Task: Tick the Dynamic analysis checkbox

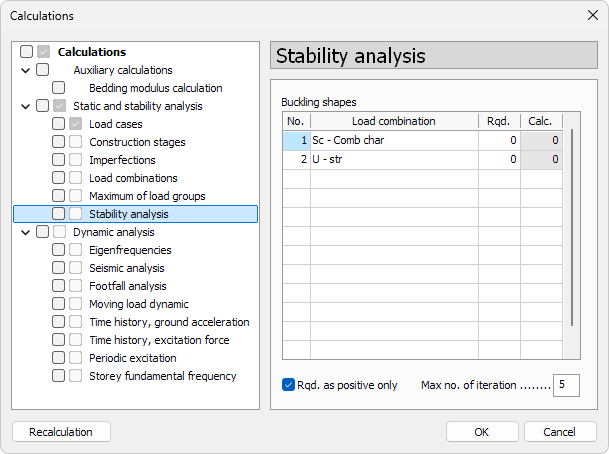Action: pyautogui.click(x=42, y=232)
